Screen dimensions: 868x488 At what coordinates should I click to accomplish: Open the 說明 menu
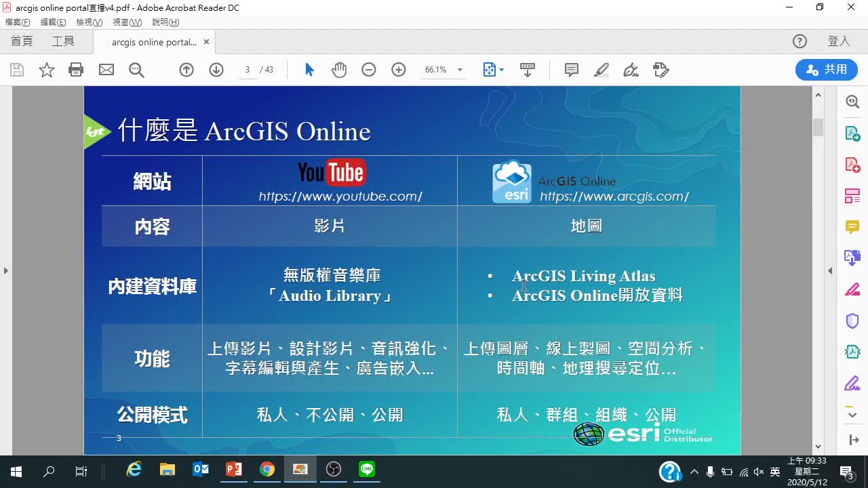165,22
